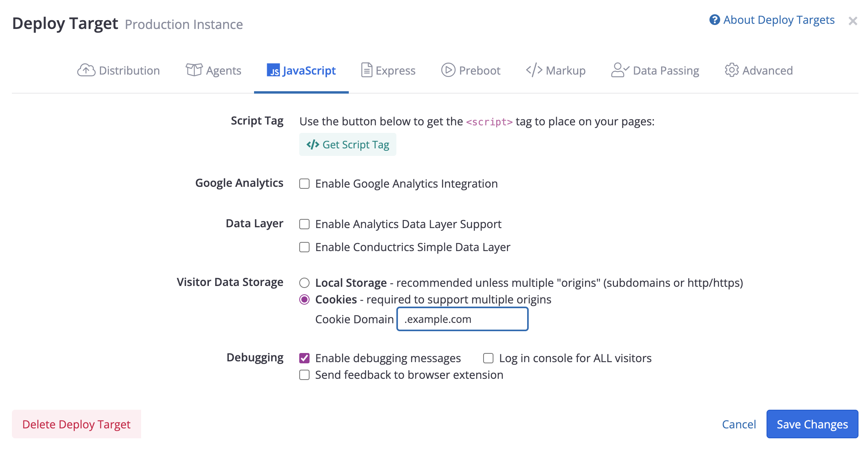Click the Agents box icon
This screenshot has height=449, width=868.
coord(194,70)
